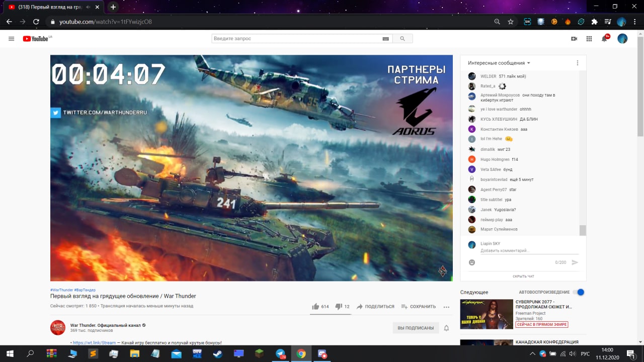Open the media control playlist icon
The image size is (644, 362).
point(608,22)
